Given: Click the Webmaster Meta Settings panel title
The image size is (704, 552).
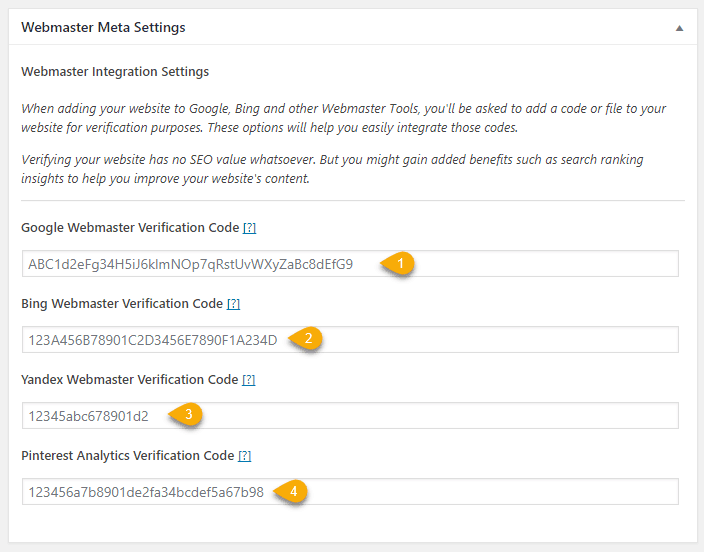Looking at the screenshot, I should pyautogui.click(x=103, y=28).
